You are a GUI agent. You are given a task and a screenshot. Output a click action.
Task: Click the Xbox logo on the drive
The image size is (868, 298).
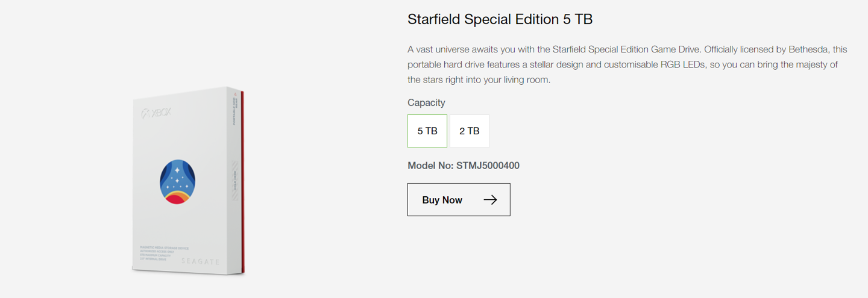click(156, 112)
